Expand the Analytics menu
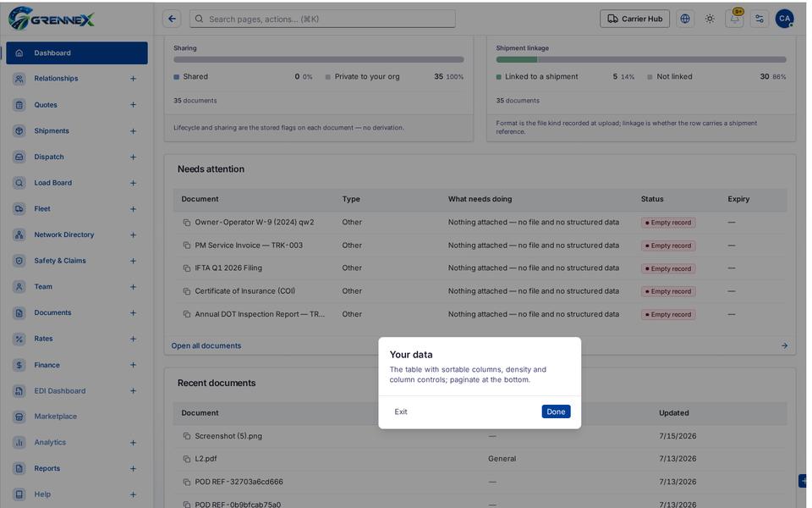This screenshot has width=812, height=508. point(133,443)
